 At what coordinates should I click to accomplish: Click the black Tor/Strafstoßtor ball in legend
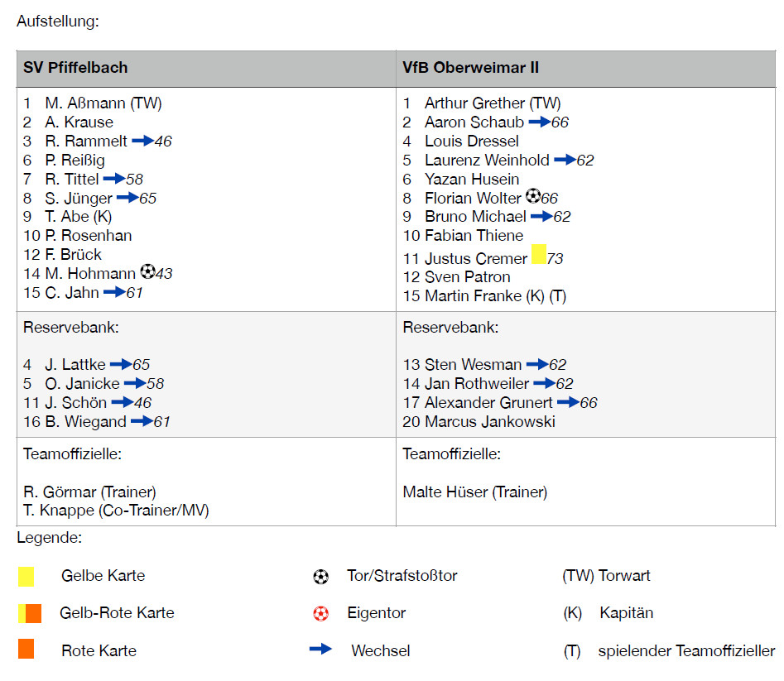321,577
